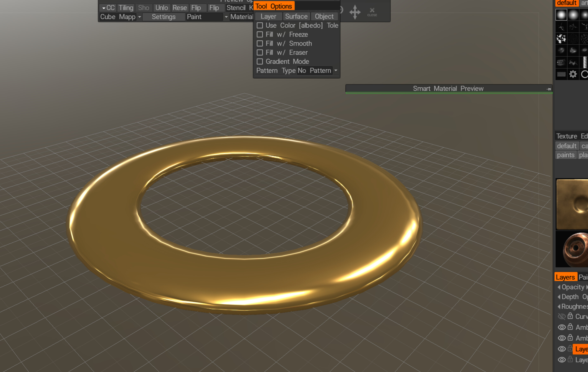The image size is (588, 372).
Task: Choose the gear-shaped brush alpha
Action: point(573,74)
